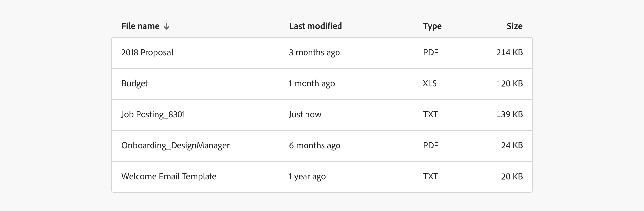The image size is (644, 211).
Task: Click the '1 month ago' modified cell
Action: pyautogui.click(x=312, y=84)
